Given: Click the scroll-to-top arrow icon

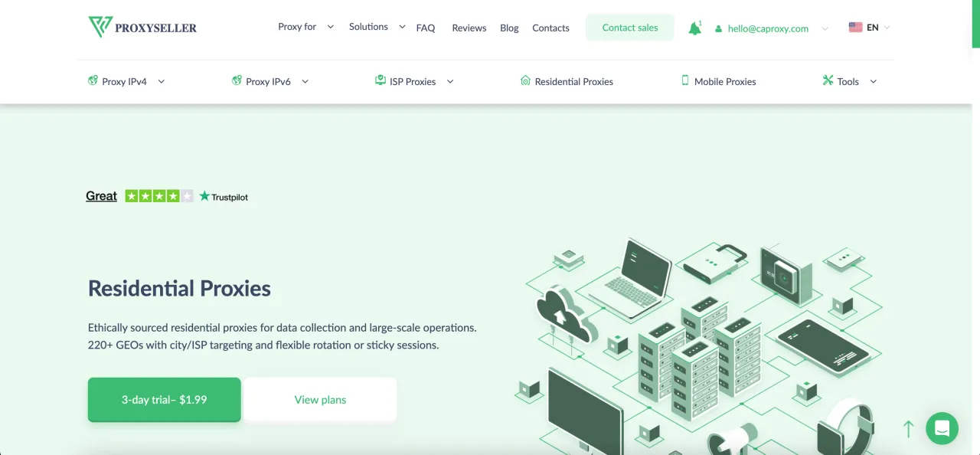Looking at the screenshot, I should coord(908,429).
